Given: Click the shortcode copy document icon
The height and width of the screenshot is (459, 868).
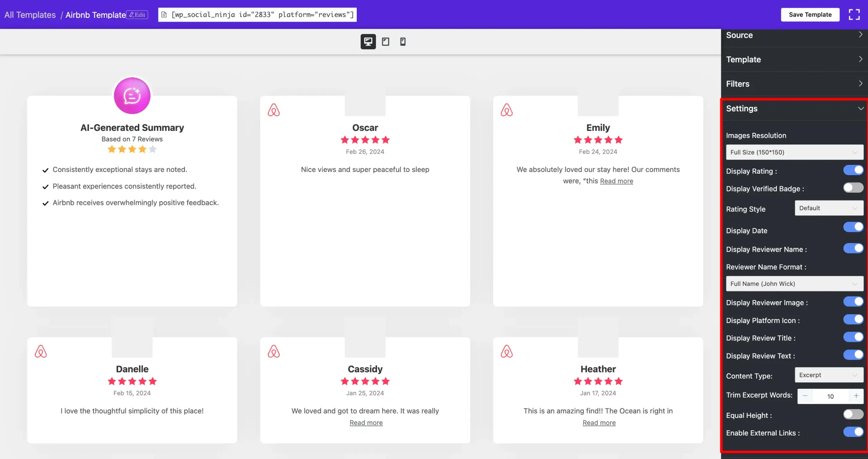Looking at the screenshot, I should [x=164, y=15].
